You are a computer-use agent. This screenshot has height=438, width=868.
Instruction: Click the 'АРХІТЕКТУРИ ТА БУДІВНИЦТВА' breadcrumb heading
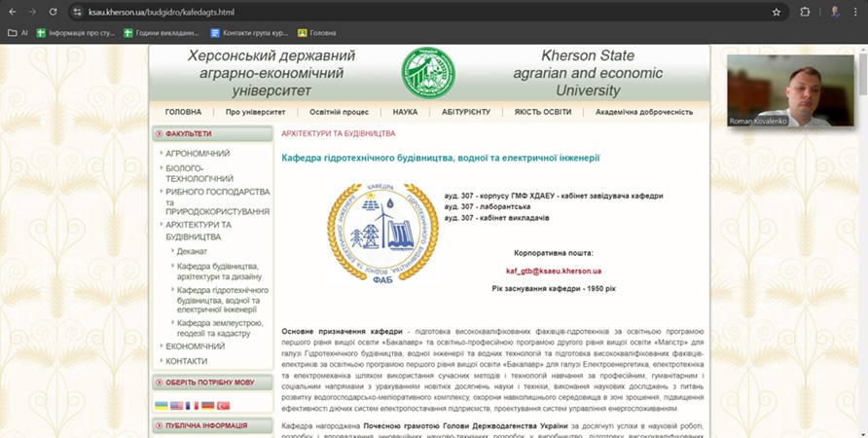coord(339,133)
